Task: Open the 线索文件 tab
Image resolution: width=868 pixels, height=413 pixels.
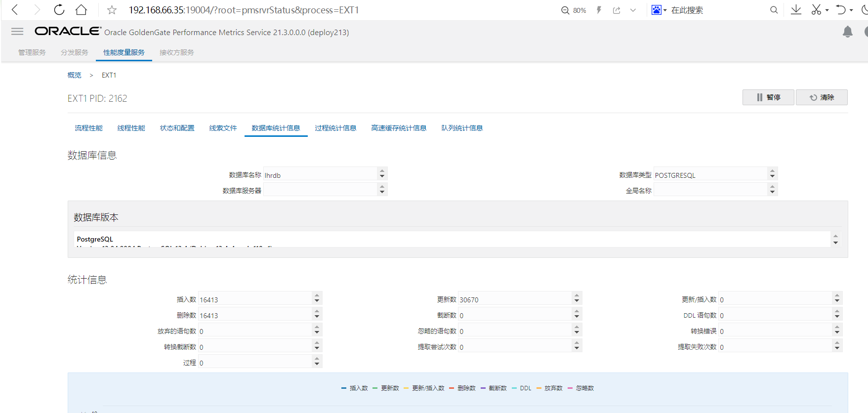Action: (223, 128)
